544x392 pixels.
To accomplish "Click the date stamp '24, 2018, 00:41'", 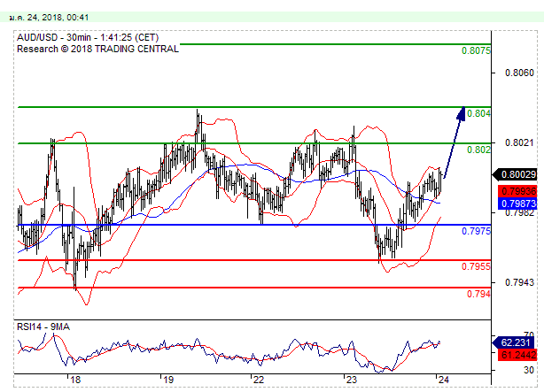I will point(58,18).
